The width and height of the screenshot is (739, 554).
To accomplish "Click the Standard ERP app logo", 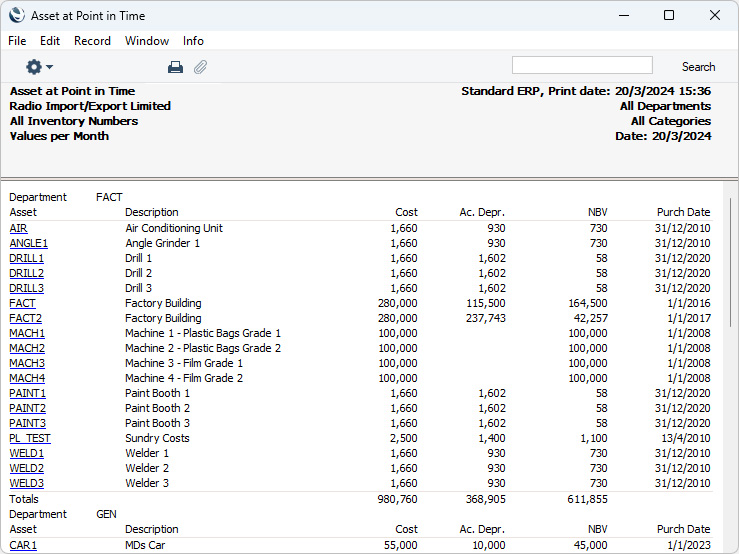I will 16,16.
